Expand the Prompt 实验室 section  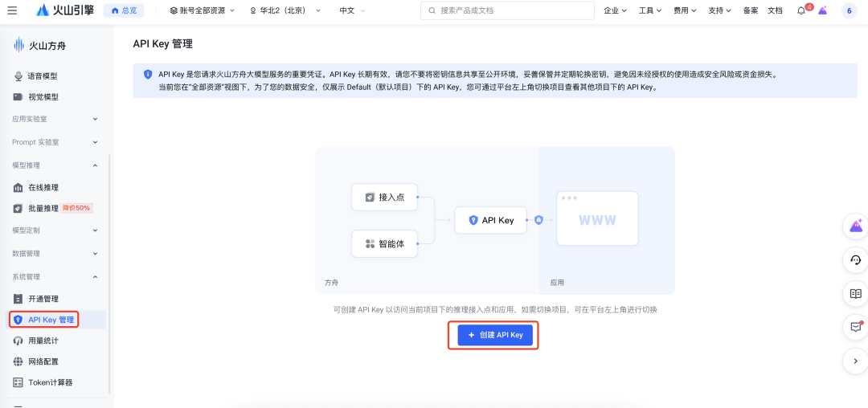(55, 142)
